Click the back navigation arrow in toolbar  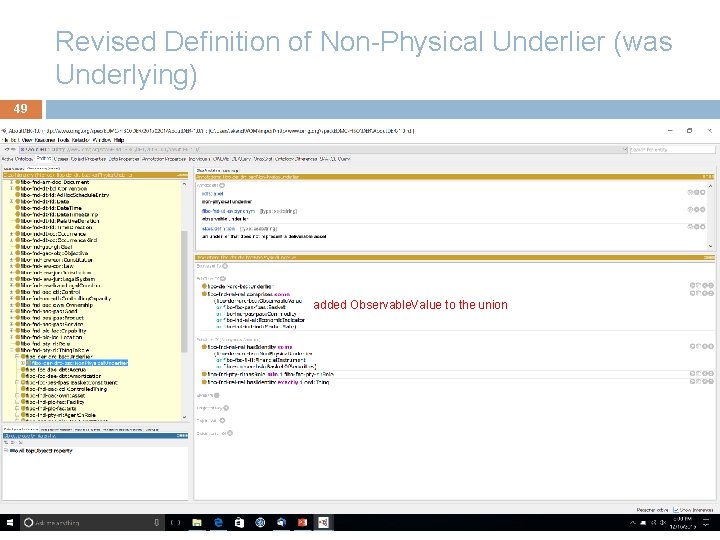pos(7,150)
